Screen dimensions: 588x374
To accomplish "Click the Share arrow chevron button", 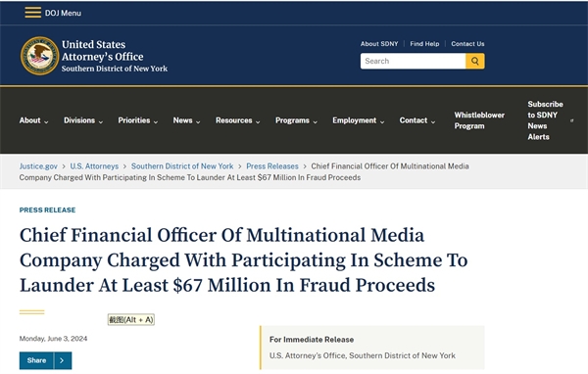I will pos(63,360).
